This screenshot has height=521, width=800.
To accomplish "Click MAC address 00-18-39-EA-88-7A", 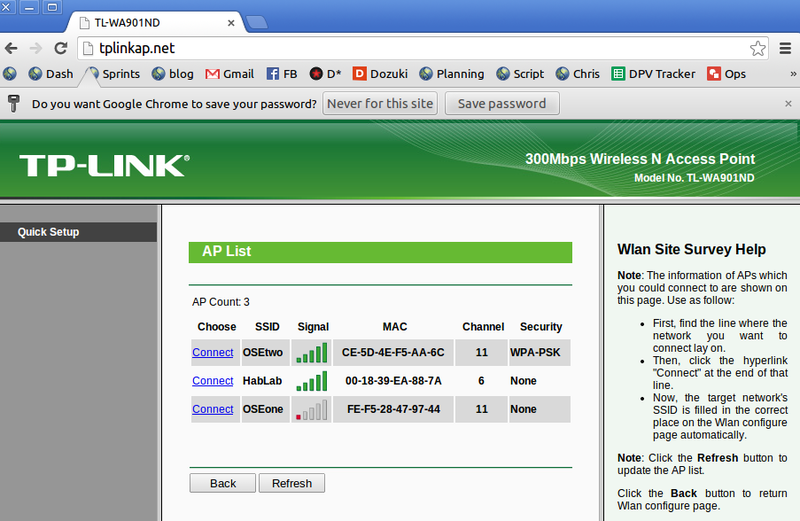I will point(393,381).
